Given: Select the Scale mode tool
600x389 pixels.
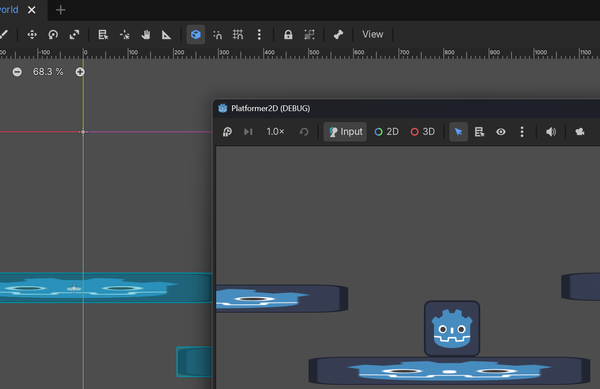Looking at the screenshot, I should (74, 35).
